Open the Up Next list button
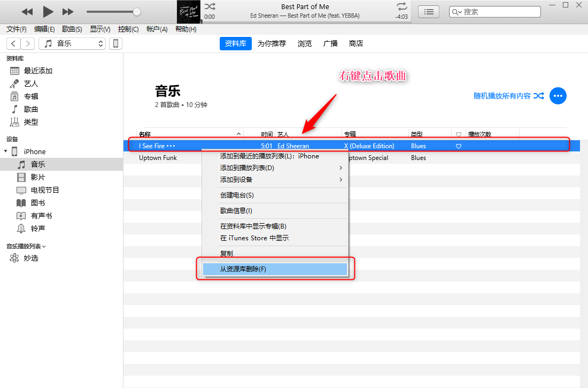 [429, 12]
